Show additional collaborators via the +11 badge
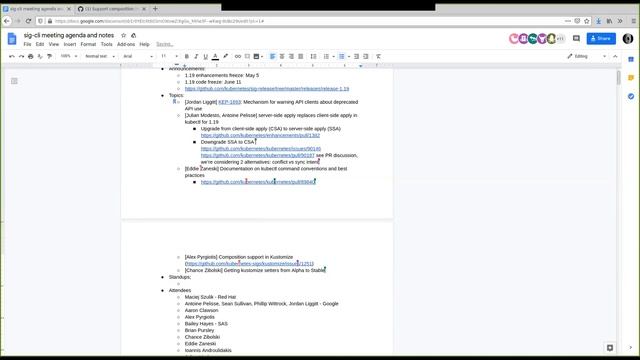 coord(561,38)
